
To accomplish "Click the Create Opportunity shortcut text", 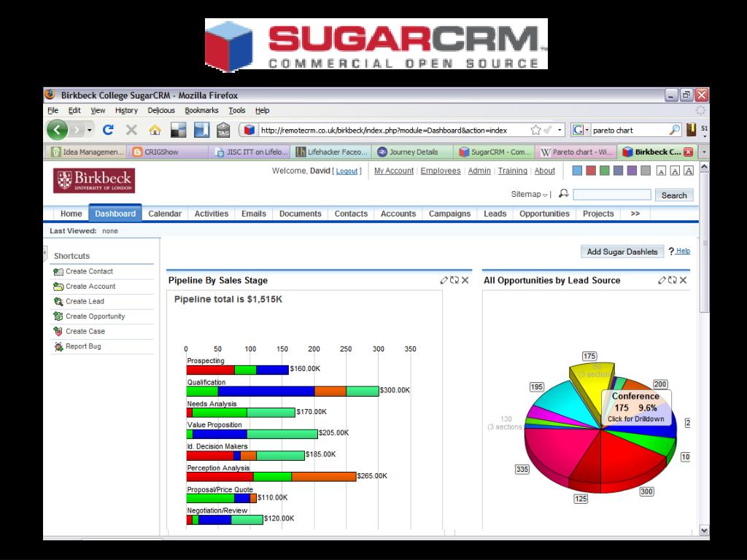I will 96,316.
